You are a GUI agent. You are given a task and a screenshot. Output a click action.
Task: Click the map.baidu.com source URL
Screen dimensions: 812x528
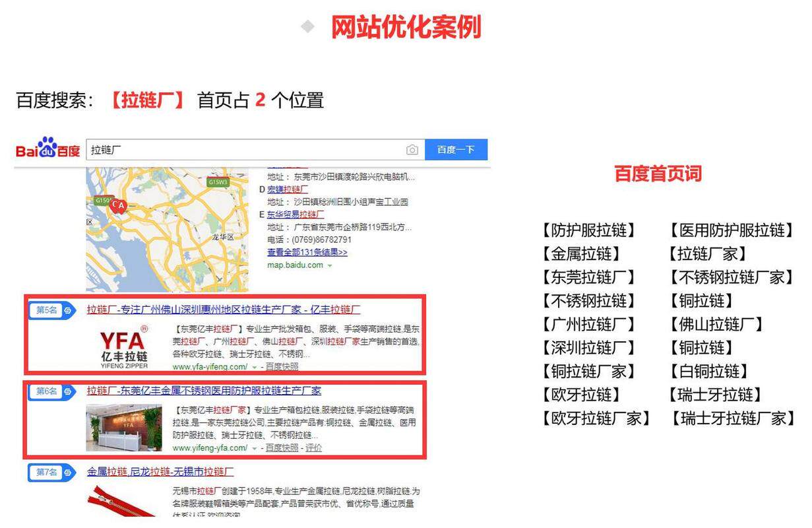click(x=295, y=265)
